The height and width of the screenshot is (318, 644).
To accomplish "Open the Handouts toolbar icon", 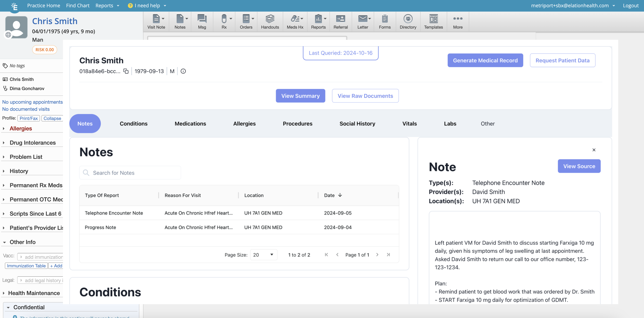I will [x=270, y=21].
